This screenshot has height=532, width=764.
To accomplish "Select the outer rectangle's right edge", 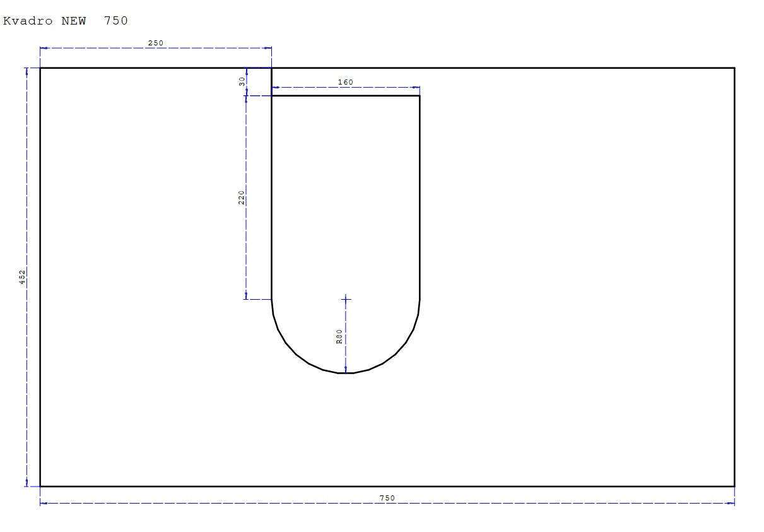I will pos(734,276).
